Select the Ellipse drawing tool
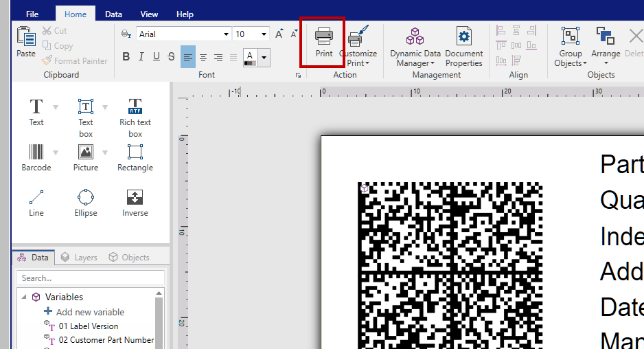This screenshot has width=644, height=349. coord(86,203)
